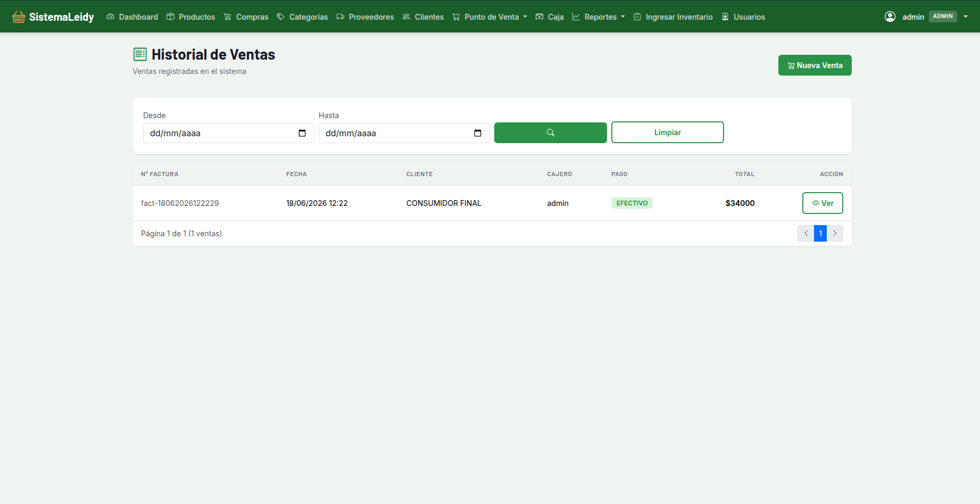Click the Hasta date input field

(x=404, y=133)
